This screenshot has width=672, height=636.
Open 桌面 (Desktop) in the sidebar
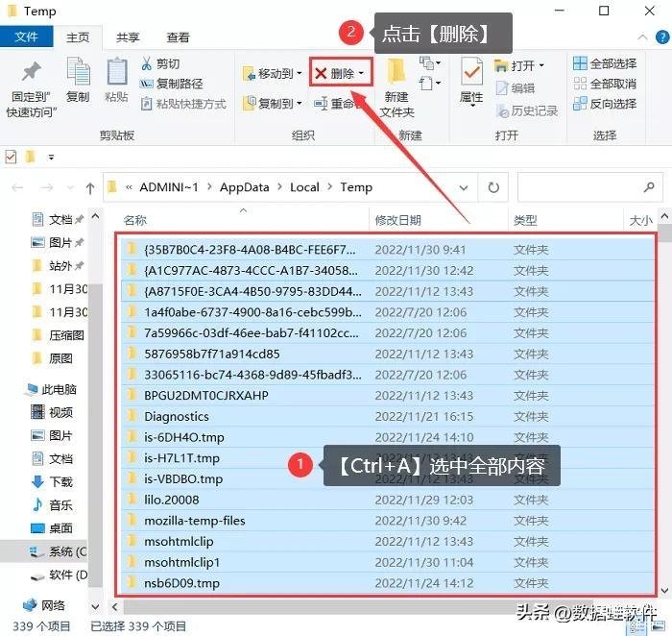[x=53, y=528]
